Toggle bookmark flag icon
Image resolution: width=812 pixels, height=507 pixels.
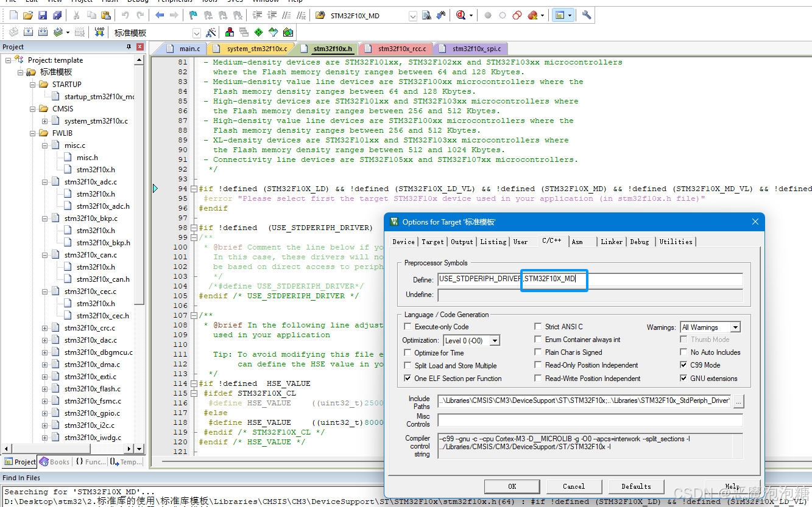pyautogui.click(x=193, y=15)
